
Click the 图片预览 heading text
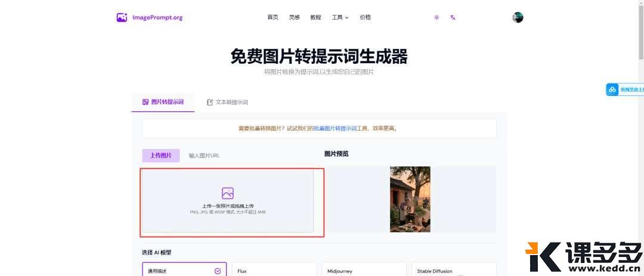pyautogui.click(x=336, y=154)
